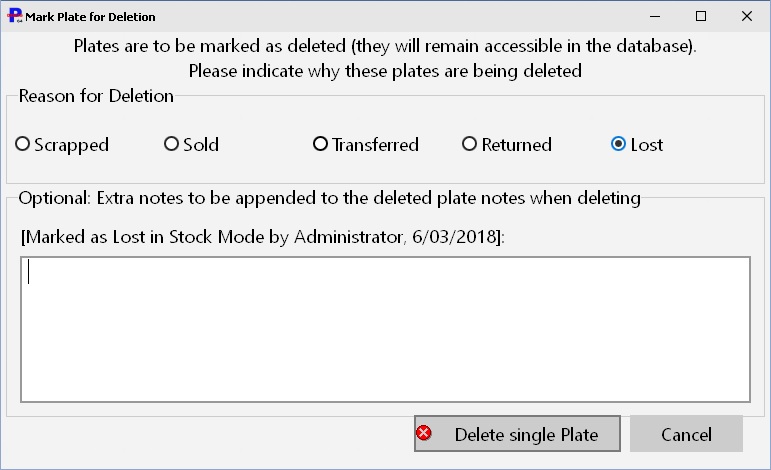Cancel the plate deletion

coord(686,434)
